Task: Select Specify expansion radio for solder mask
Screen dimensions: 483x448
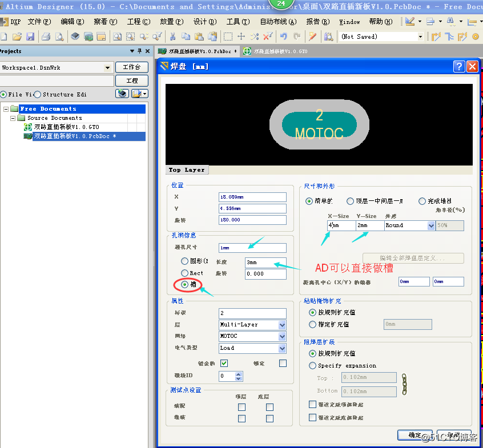Action: 312,365
